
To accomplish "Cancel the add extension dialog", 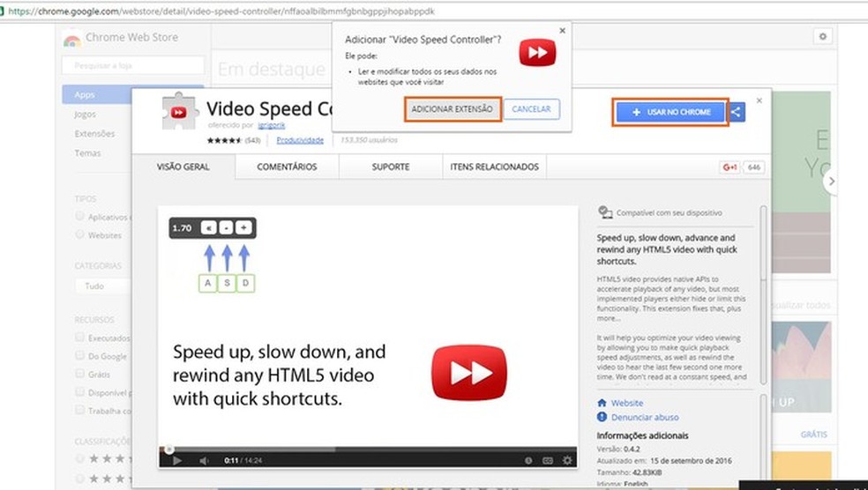I will (531, 109).
